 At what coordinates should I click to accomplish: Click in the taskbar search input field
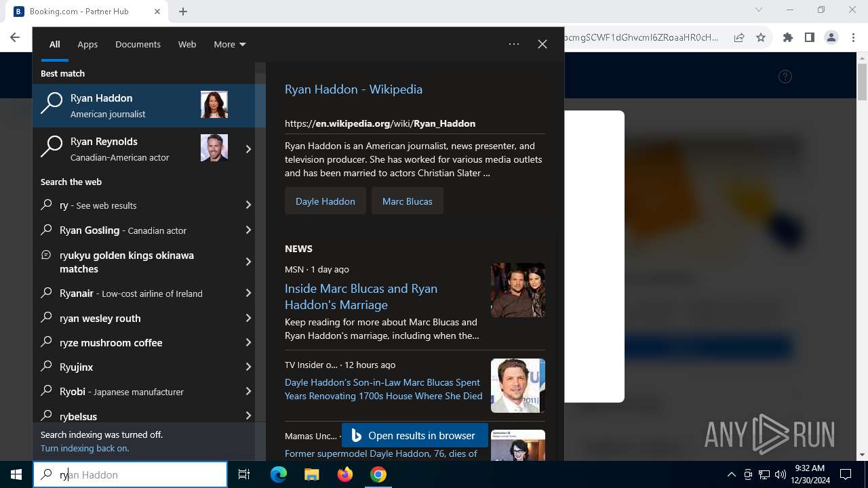click(130, 474)
